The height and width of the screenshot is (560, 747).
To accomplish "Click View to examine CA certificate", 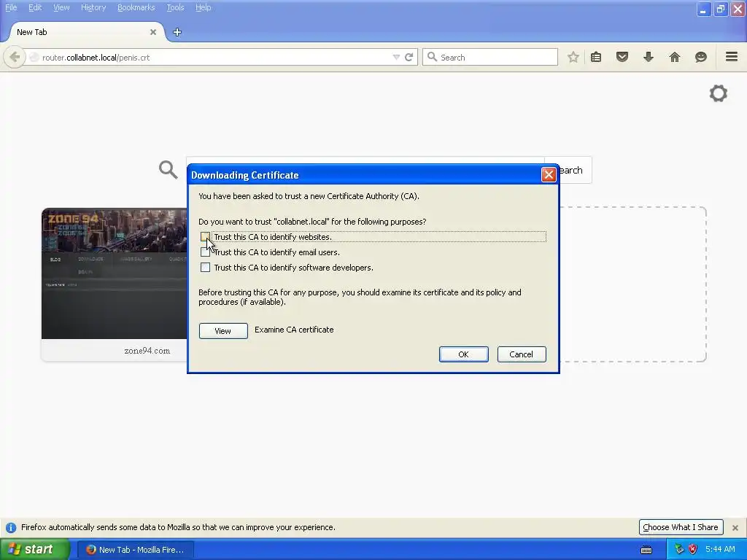I will point(223,331).
